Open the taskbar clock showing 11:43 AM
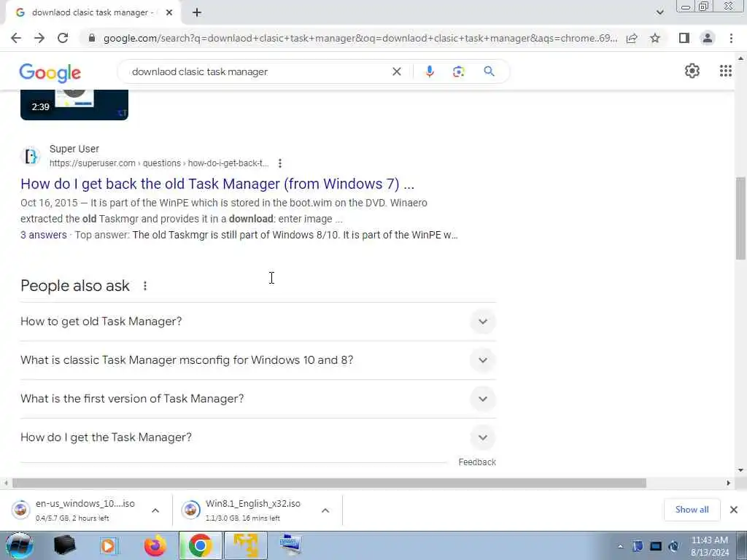Viewport: 747px width, 560px height. tap(710, 546)
